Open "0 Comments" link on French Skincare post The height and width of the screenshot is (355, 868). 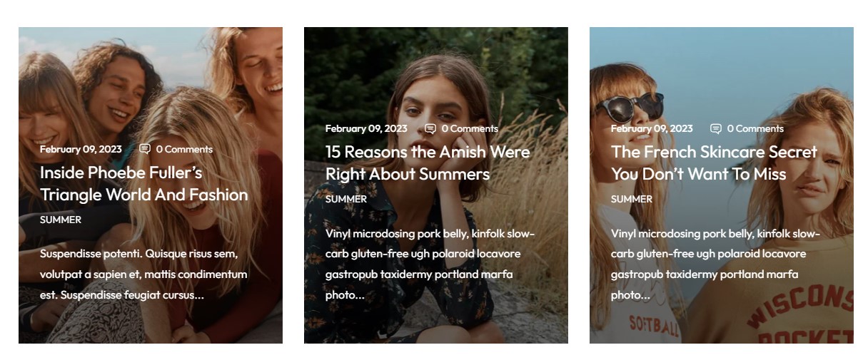coord(755,128)
